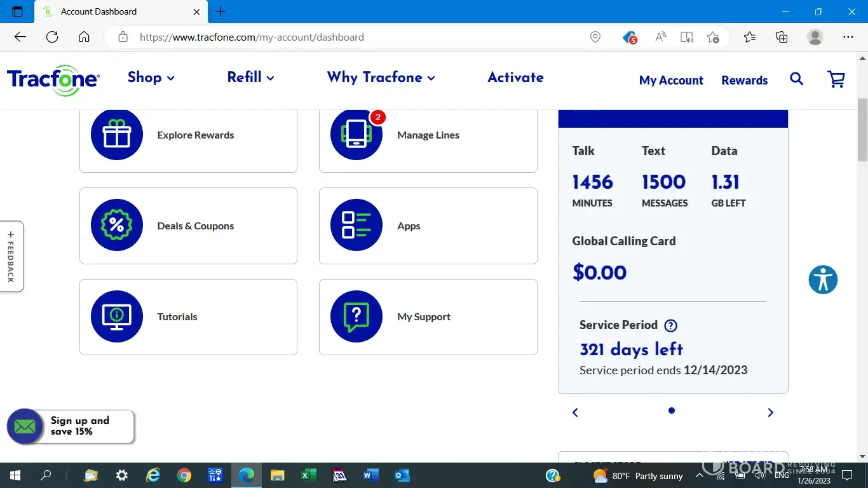The image size is (868, 488).
Task: Select Activate in the navigation bar
Action: 515,78
